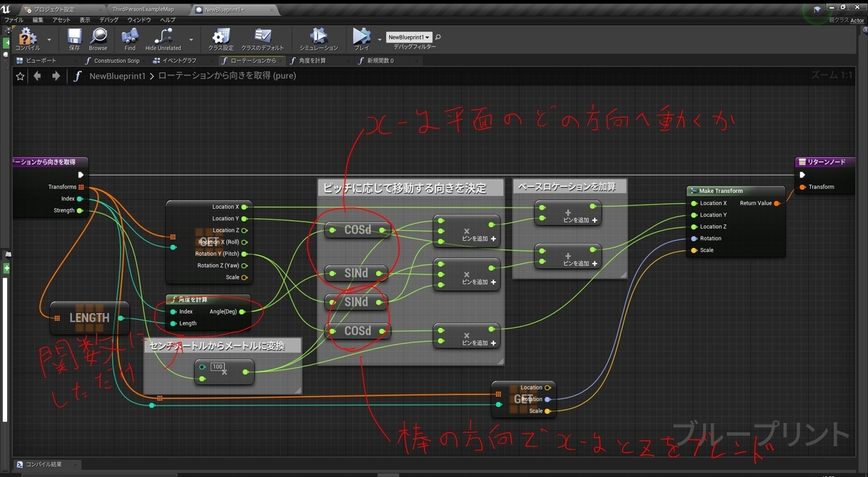
Task: Click the Browse magnifier icon
Action: point(98,38)
